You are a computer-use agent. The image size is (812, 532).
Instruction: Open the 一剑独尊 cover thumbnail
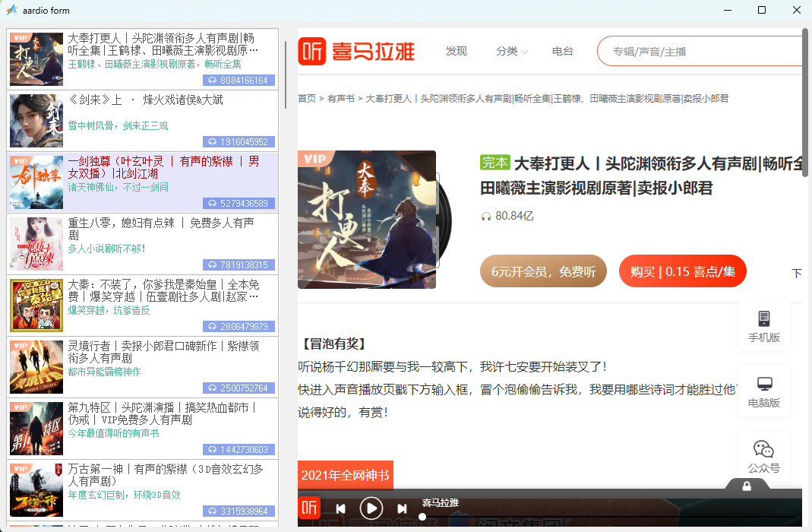click(x=36, y=182)
